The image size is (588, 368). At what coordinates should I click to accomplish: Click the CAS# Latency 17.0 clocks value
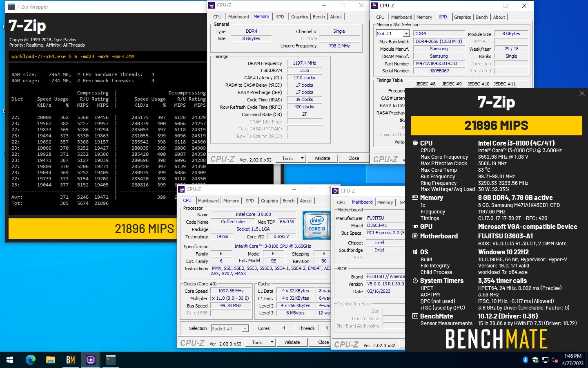[x=305, y=78]
